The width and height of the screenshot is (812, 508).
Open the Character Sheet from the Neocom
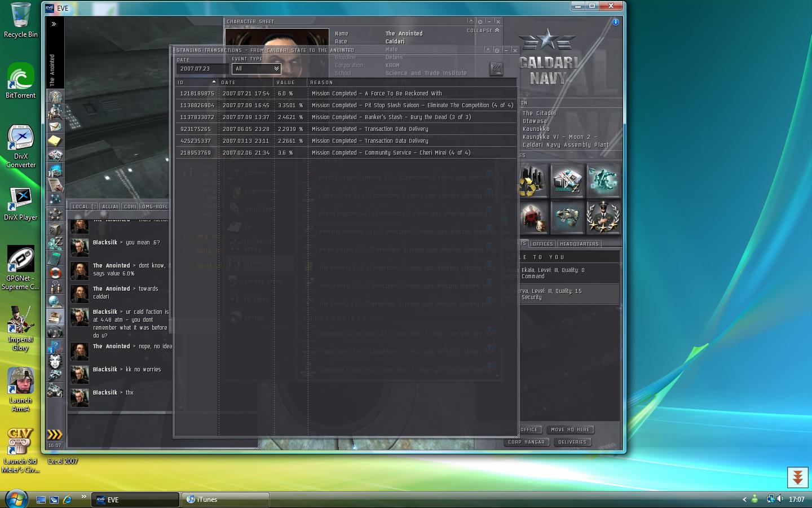55,97
